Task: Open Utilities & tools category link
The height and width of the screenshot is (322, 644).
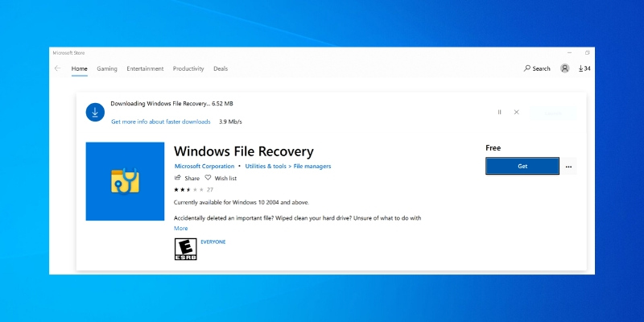Action: [266, 167]
